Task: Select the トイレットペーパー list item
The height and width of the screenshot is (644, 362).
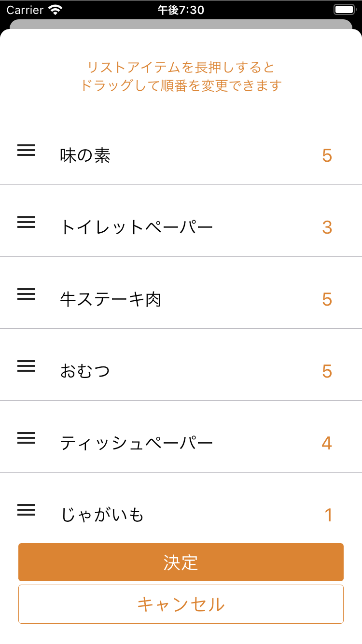Action: pos(136,227)
